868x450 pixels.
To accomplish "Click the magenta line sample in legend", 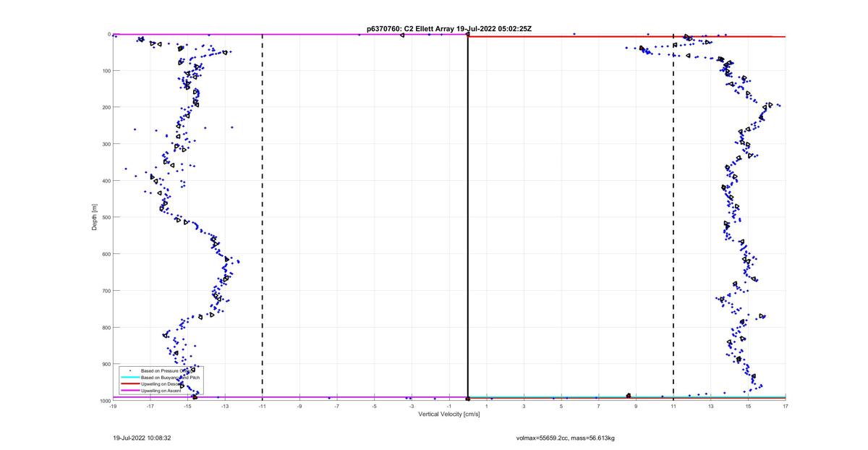I will tap(129, 391).
